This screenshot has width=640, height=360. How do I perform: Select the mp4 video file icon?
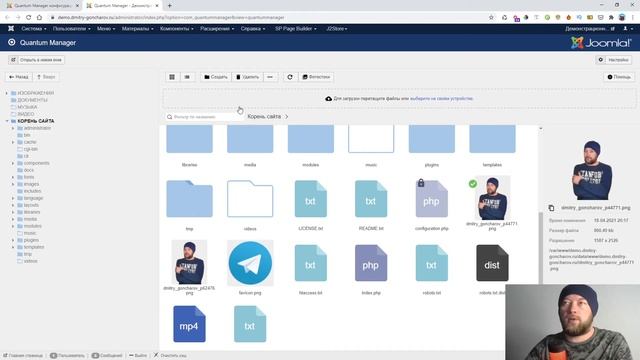tap(189, 324)
